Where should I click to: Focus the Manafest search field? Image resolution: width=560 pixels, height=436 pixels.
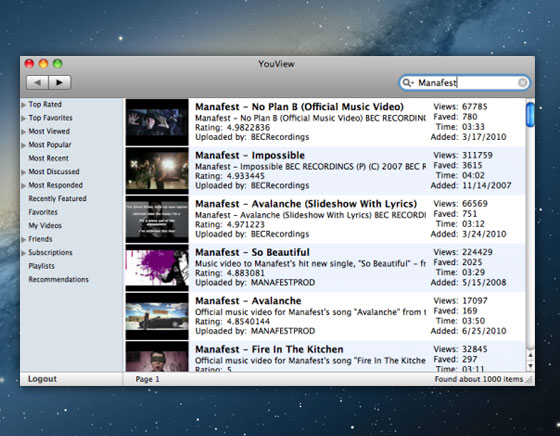[464, 83]
